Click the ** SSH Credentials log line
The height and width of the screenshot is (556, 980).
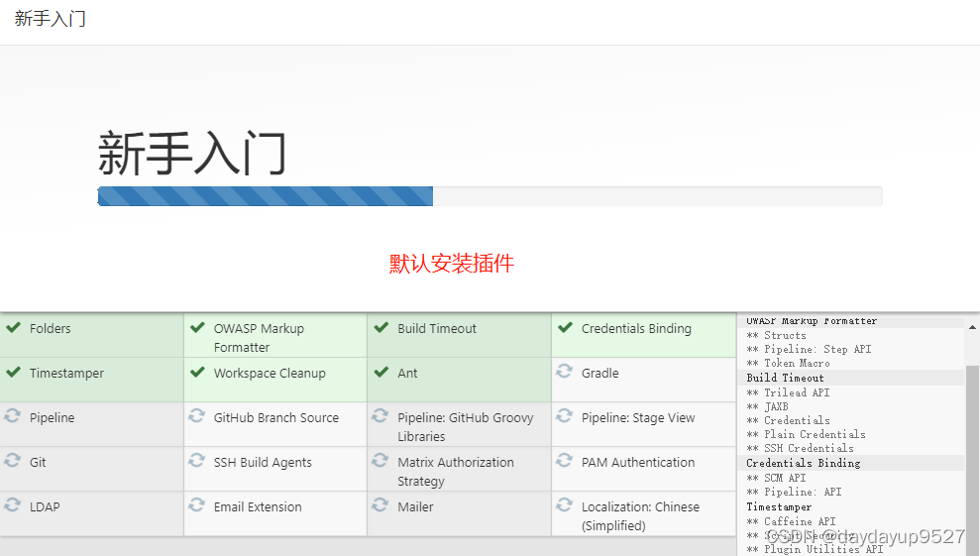[x=800, y=448]
